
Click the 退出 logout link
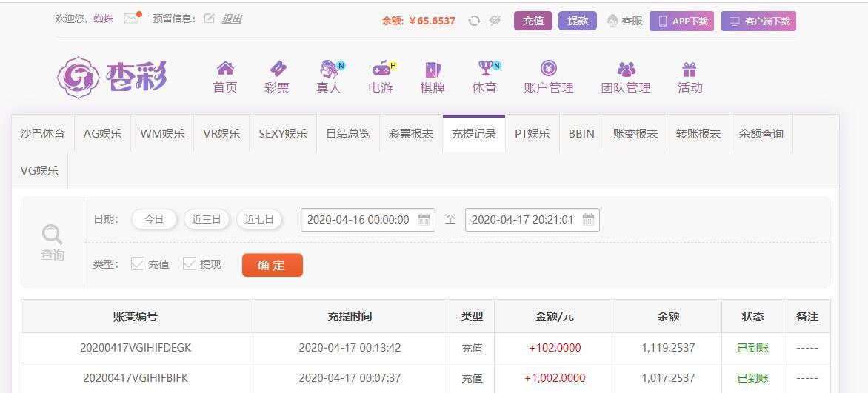point(231,19)
